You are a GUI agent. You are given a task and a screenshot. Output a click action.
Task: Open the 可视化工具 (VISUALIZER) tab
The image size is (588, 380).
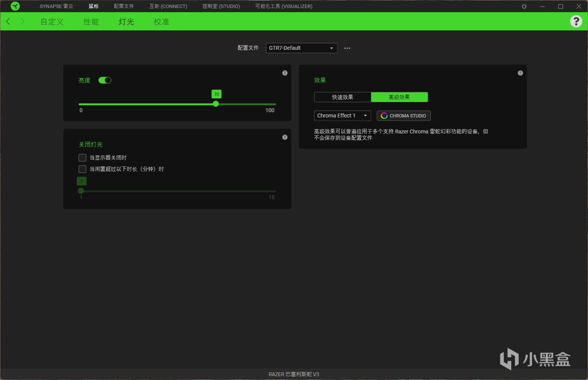(284, 6)
